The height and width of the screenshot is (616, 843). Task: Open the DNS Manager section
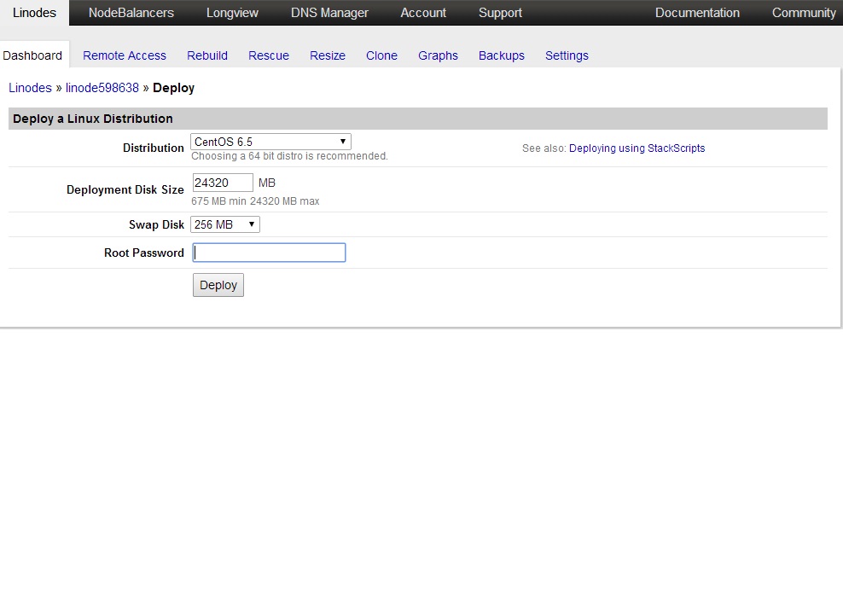(329, 12)
